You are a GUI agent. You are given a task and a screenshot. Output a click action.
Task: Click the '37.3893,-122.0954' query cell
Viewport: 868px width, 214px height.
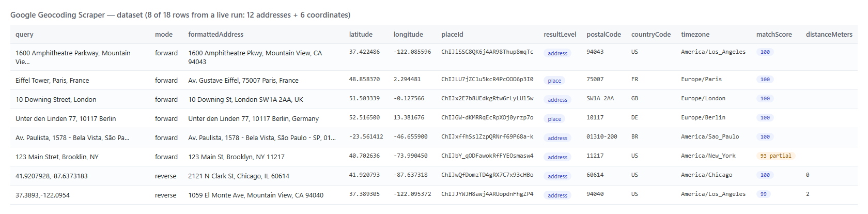point(42,195)
